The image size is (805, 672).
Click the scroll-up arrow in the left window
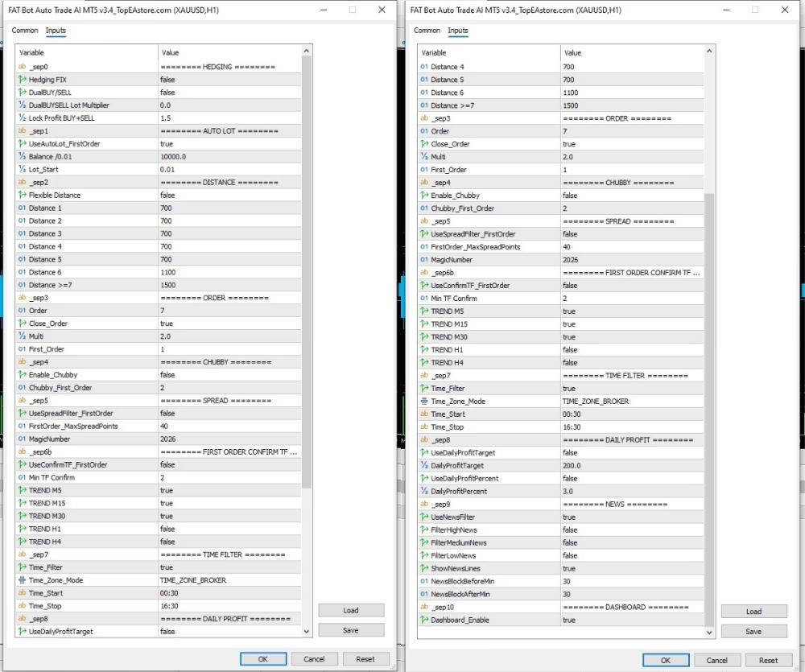tap(307, 51)
